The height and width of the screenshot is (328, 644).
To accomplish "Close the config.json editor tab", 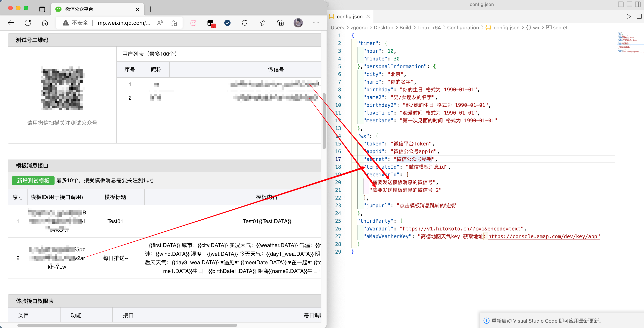I will [368, 16].
